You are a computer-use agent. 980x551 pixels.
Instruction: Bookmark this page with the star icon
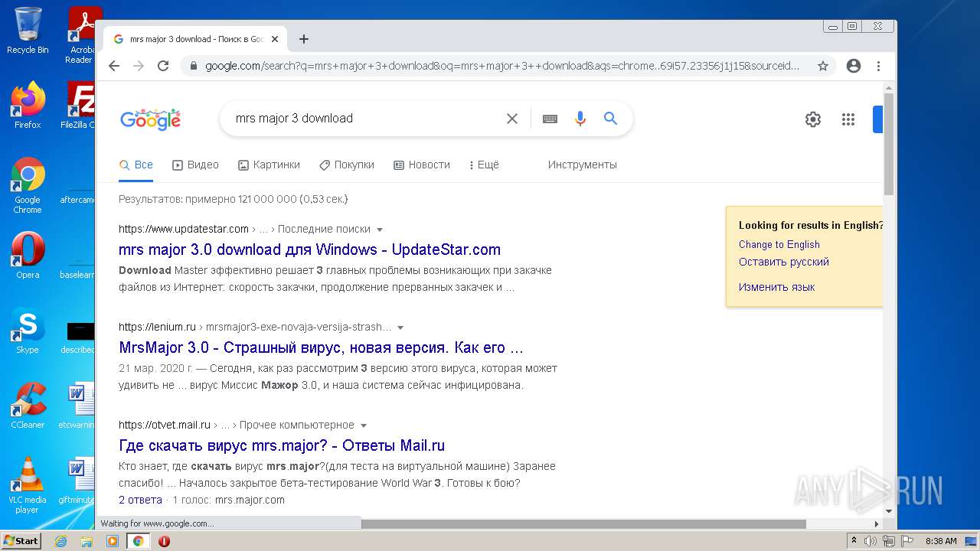(823, 66)
